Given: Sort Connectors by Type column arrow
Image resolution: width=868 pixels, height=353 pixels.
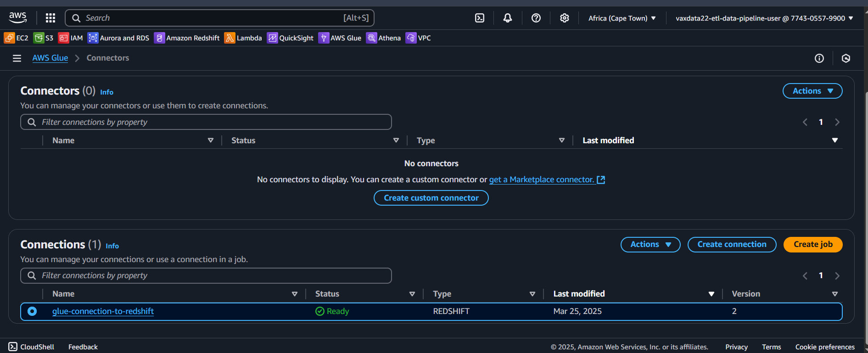Looking at the screenshot, I should click(x=562, y=140).
